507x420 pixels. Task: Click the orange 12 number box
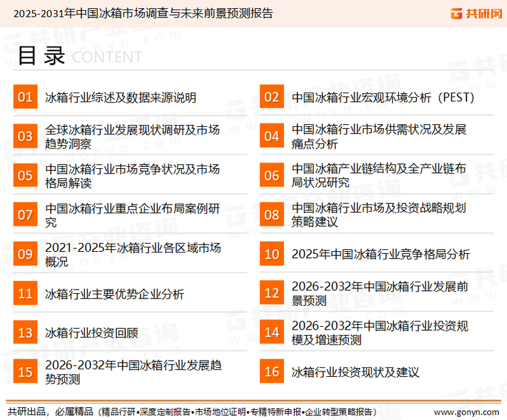coord(272,292)
